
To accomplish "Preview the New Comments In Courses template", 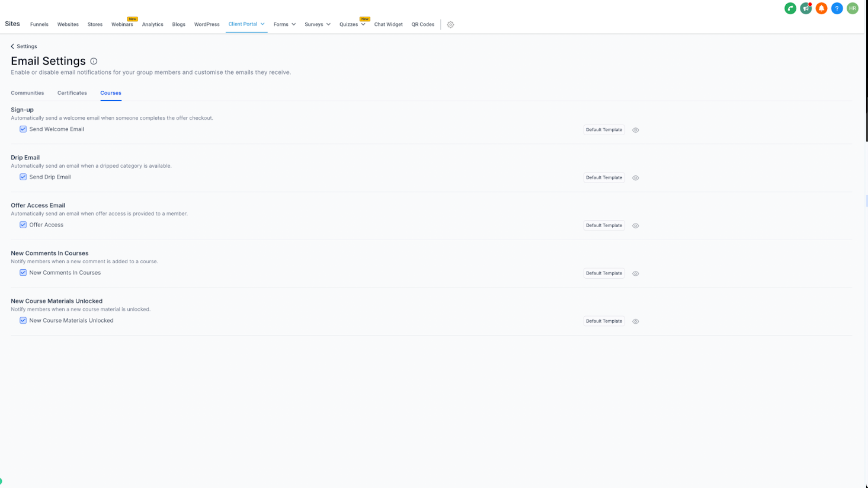I will [x=635, y=273].
